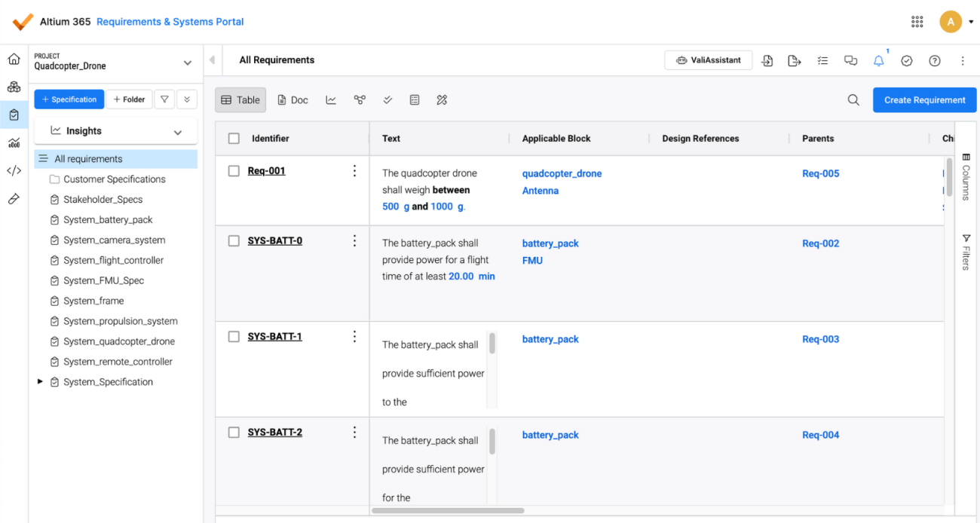Select System_propulsion_system specification
Screen dimensions: 980x523
pyautogui.click(x=121, y=321)
